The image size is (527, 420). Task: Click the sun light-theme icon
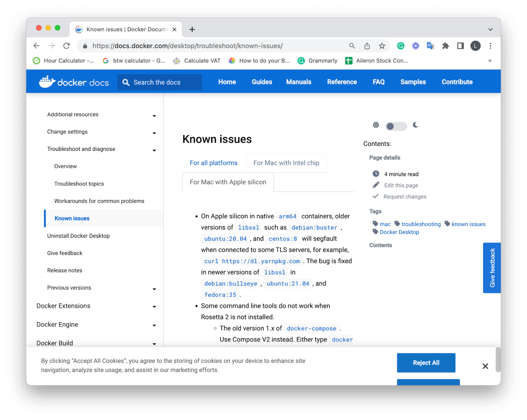point(376,125)
